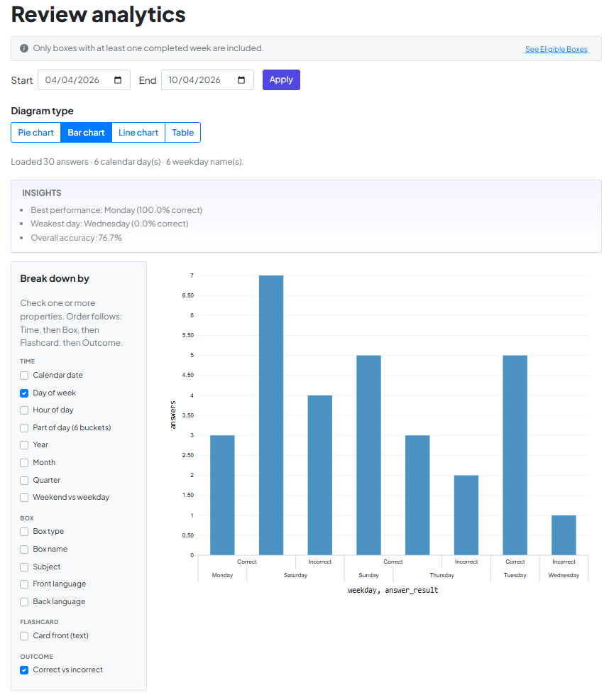Switch to the Pie chart view
Viewport: 609px width, 700px height.
point(35,133)
